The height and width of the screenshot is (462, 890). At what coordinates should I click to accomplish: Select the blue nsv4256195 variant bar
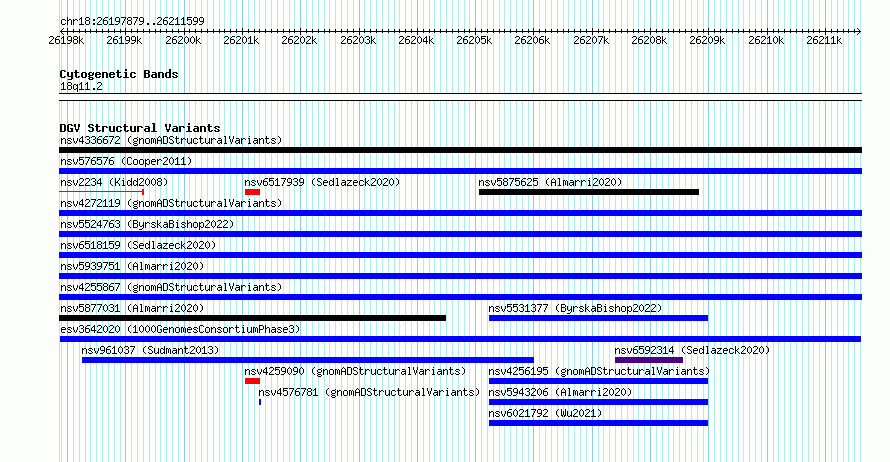[x=598, y=381]
